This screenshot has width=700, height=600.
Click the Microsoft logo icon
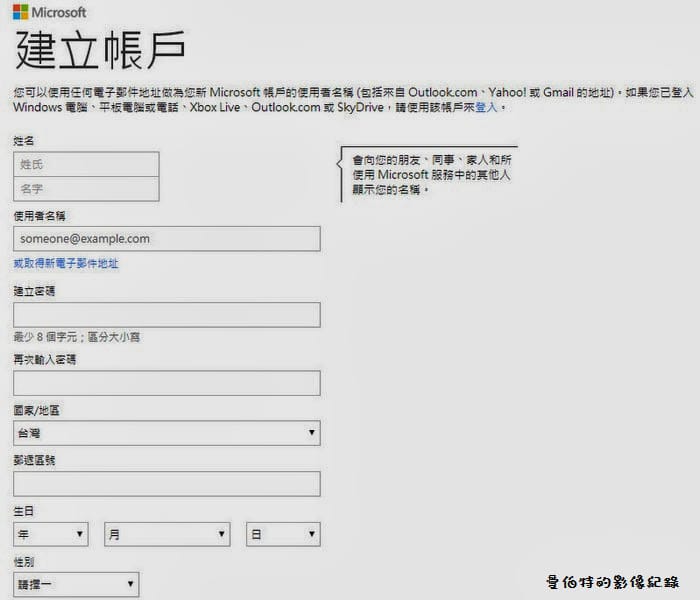coord(21,12)
